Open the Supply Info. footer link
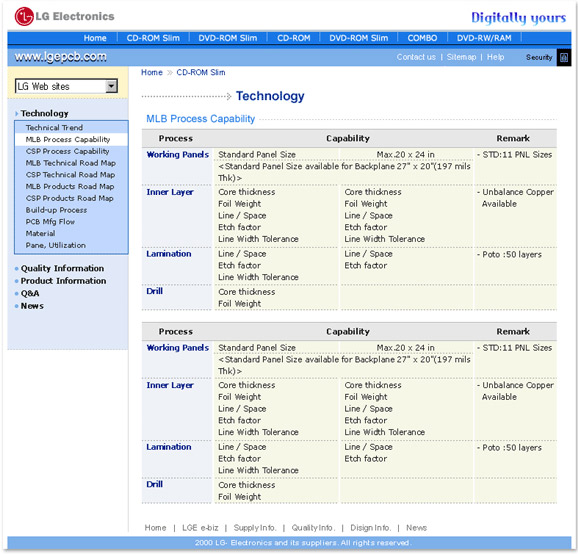The width and height of the screenshot is (578, 554). click(x=254, y=528)
